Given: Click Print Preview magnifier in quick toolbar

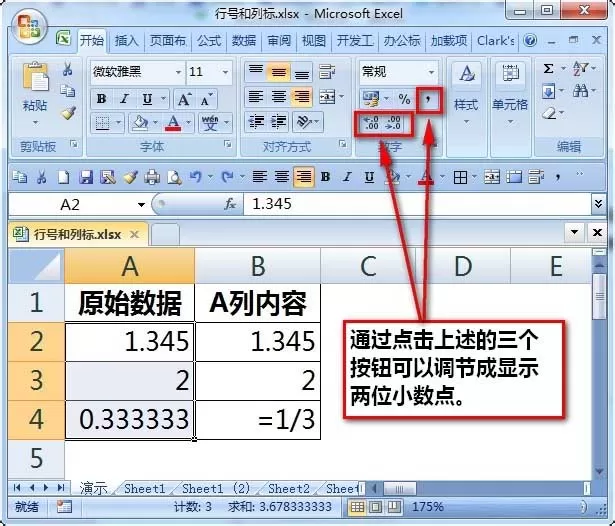Looking at the screenshot, I should [x=174, y=177].
